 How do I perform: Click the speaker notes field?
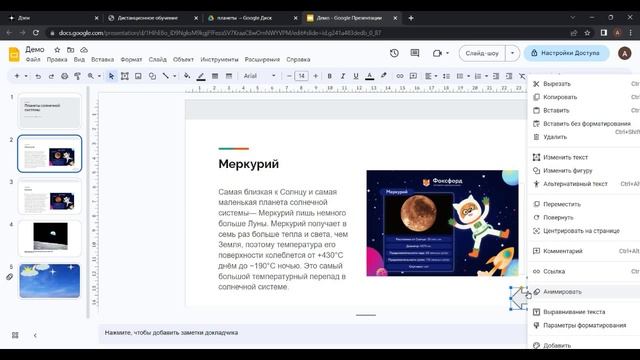point(312,333)
